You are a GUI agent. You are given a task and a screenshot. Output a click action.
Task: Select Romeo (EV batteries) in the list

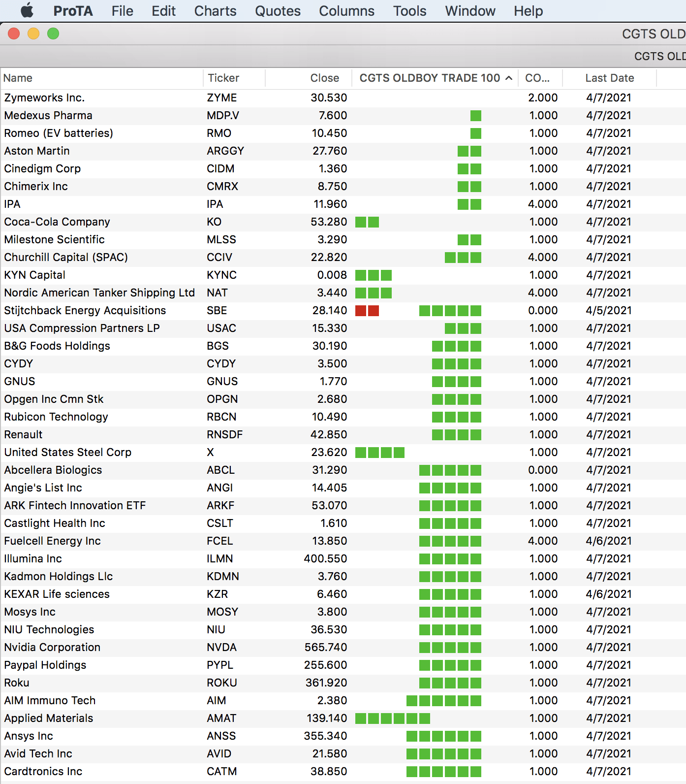click(343, 133)
